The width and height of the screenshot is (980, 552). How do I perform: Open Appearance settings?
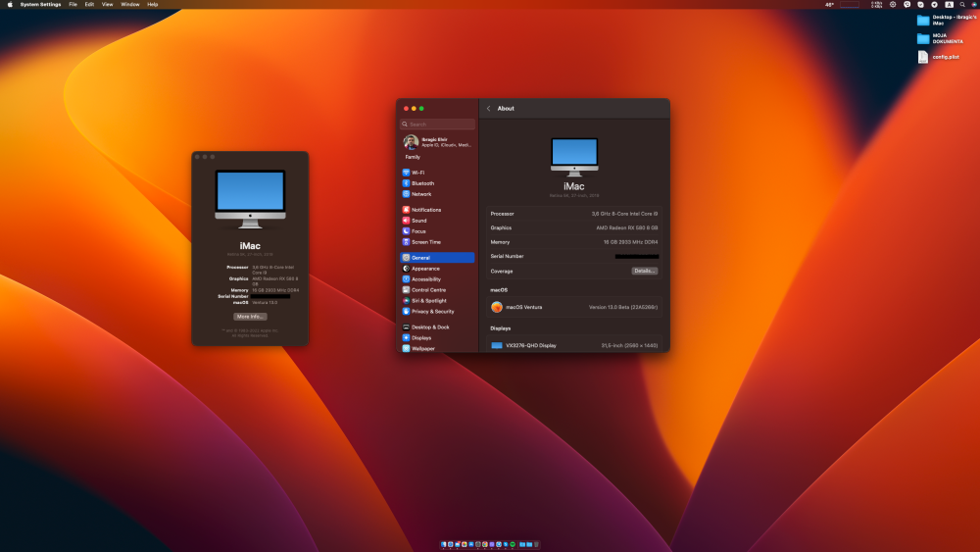pos(436,269)
